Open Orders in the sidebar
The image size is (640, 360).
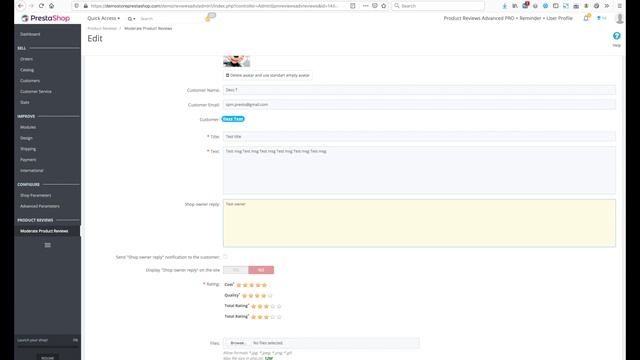coord(27,59)
